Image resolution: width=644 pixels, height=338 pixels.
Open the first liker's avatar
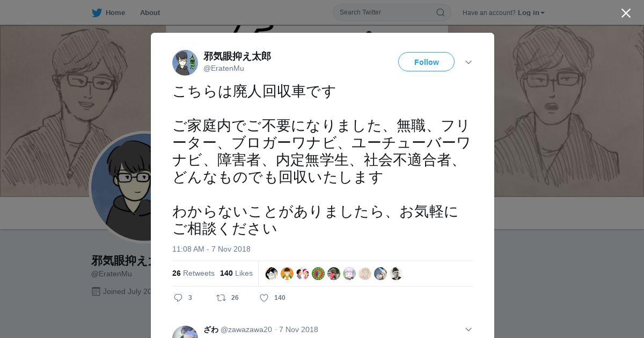tap(272, 274)
